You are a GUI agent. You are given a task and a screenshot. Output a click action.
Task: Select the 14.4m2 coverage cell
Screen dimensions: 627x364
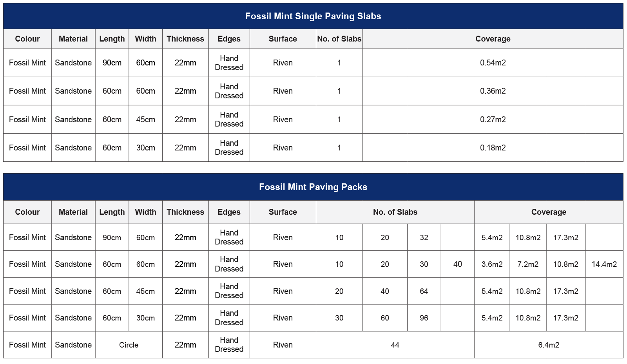click(x=604, y=264)
